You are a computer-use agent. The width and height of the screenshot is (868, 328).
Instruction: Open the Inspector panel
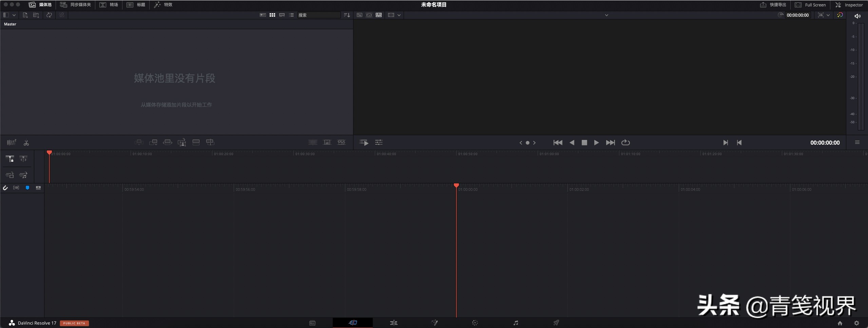coord(849,5)
